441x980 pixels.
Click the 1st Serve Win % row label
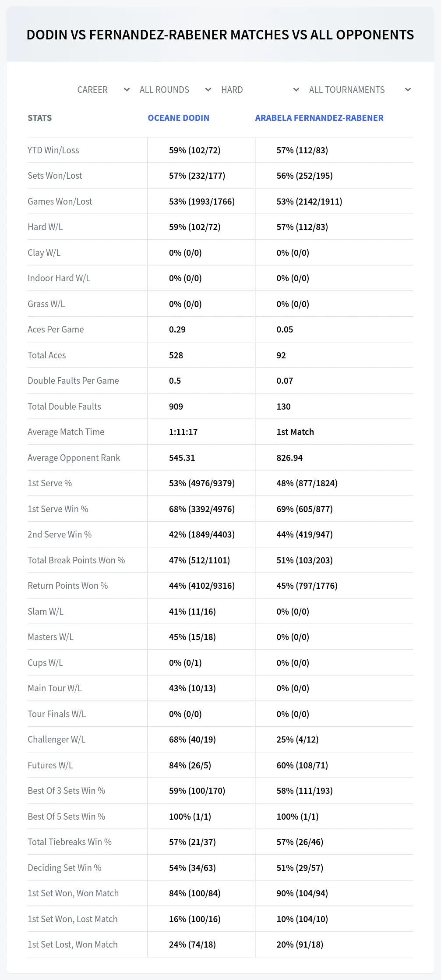pyautogui.click(x=58, y=509)
